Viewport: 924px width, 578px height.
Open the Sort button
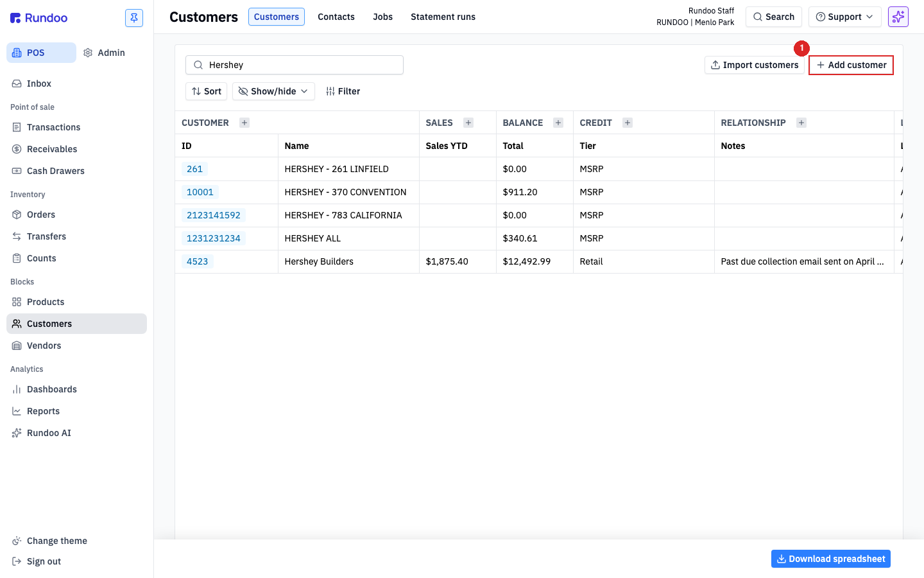[207, 91]
